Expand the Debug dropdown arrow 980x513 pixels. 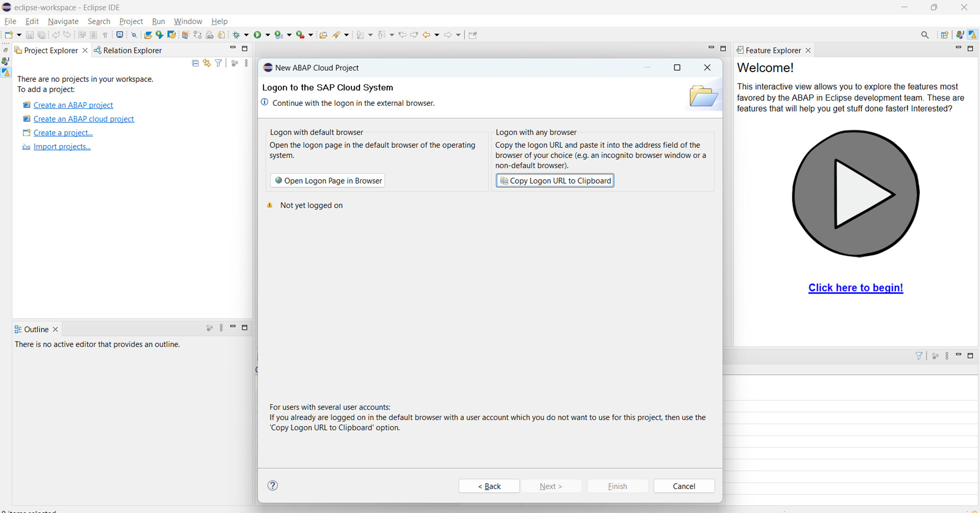pyautogui.click(x=246, y=35)
